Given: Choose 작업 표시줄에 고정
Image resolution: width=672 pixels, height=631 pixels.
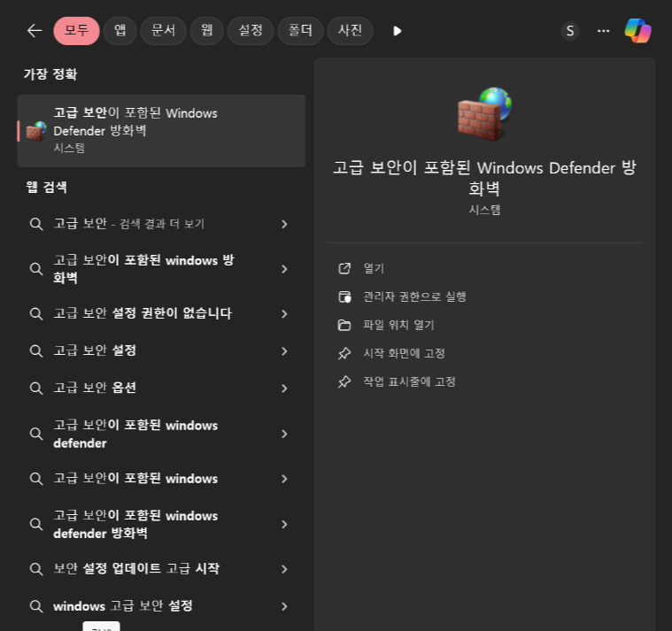Looking at the screenshot, I should click(x=409, y=381).
